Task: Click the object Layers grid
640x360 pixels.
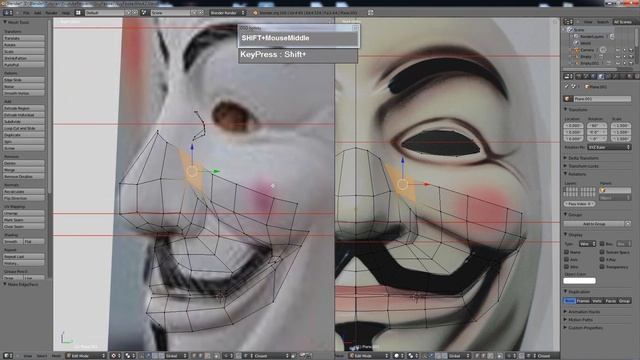Action: coord(579,191)
